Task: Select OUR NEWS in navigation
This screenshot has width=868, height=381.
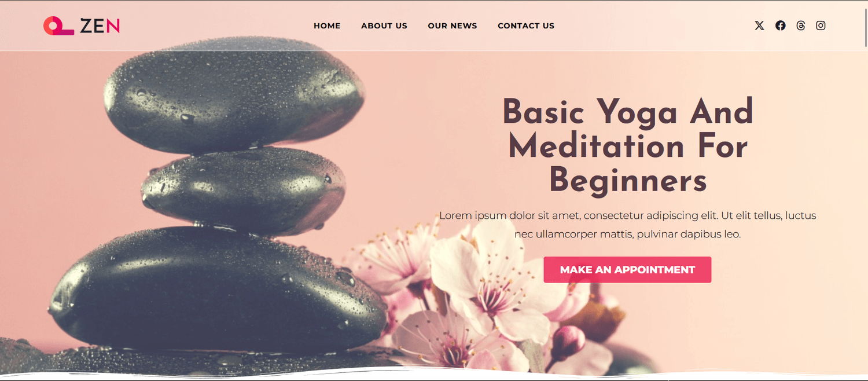Action: coord(453,25)
